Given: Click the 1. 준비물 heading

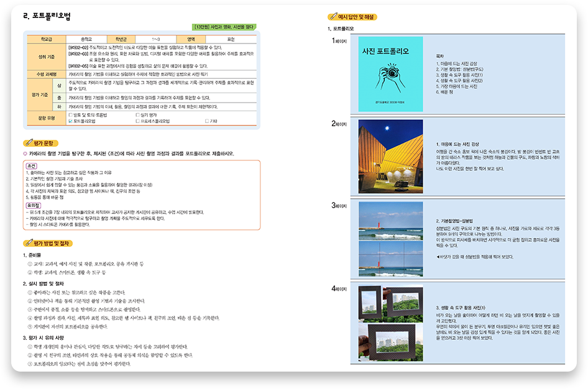Looking at the screenshot, I should [x=32, y=255].
